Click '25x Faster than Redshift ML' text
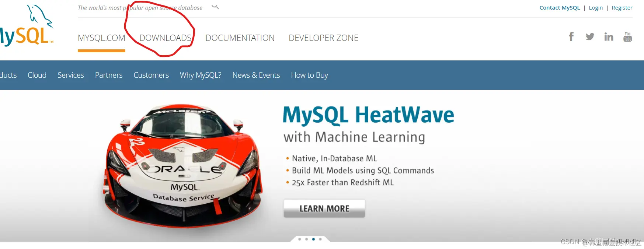 (343, 183)
